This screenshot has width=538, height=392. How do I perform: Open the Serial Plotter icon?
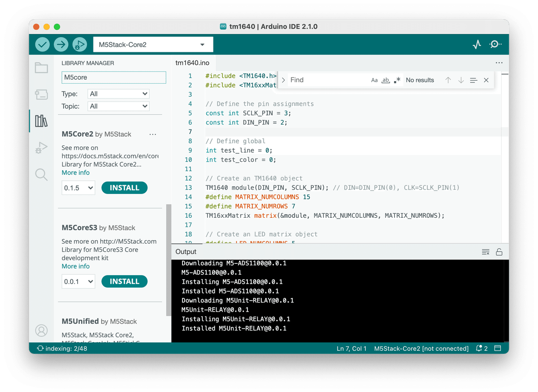click(477, 44)
